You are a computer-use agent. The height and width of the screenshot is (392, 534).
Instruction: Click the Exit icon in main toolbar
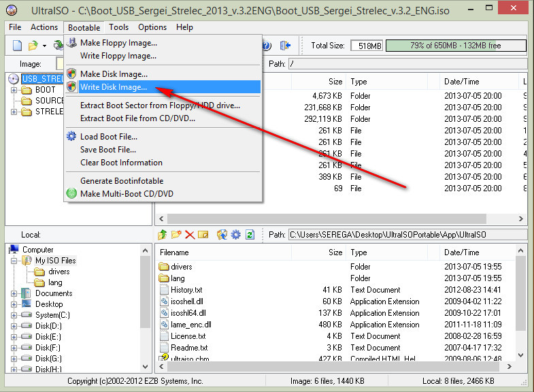pyautogui.click(x=286, y=46)
